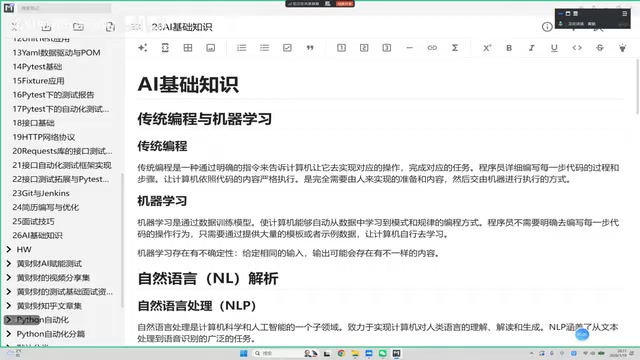Viewport: 640px width, 360px height.
Task: Click the 自然语言处理（NLP）subheading
Action: point(197,306)
